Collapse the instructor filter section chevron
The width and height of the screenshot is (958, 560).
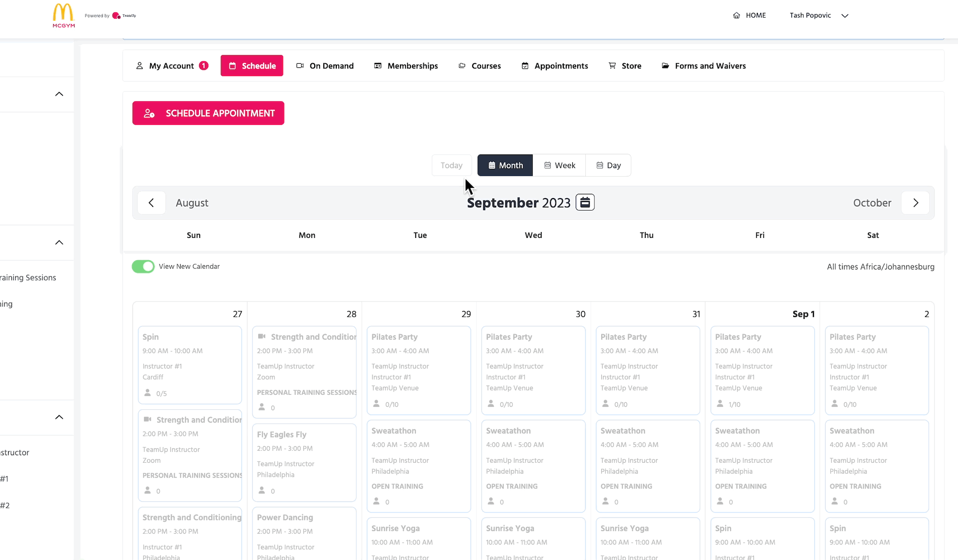59,417
